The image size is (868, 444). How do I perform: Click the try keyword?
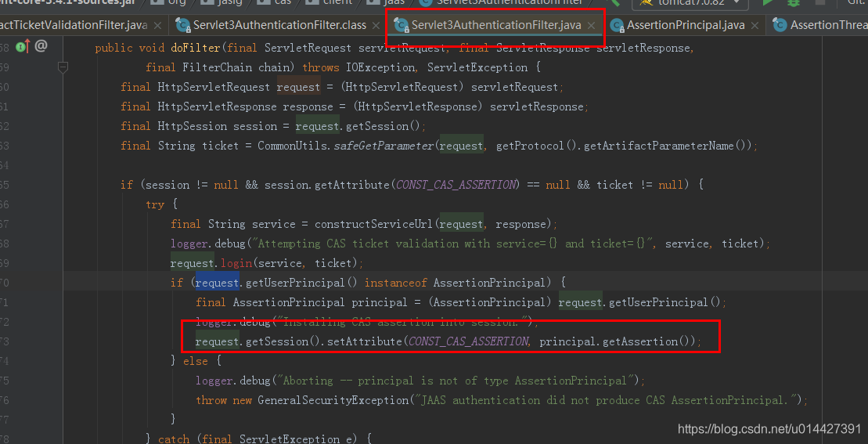click(x=155, y=204)
